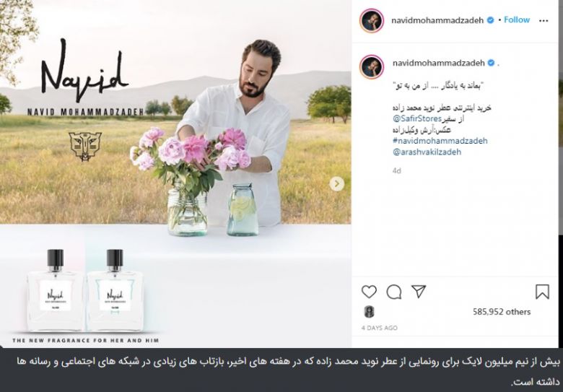Like the post with the heart icon

[369, 292]
